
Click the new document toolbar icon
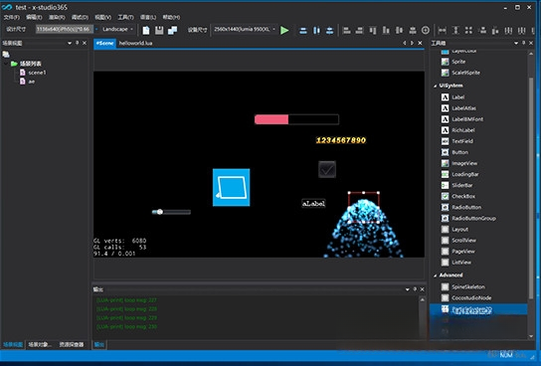pyautogui.click(x=146, y=30)
